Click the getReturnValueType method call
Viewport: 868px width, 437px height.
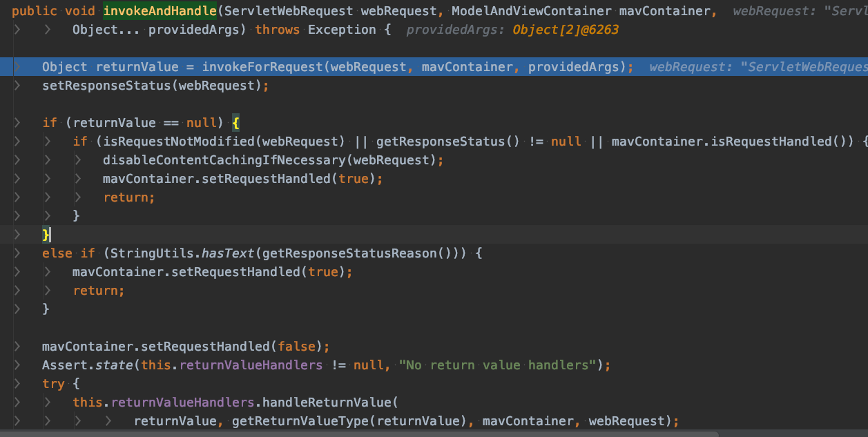tap(300, 420)
